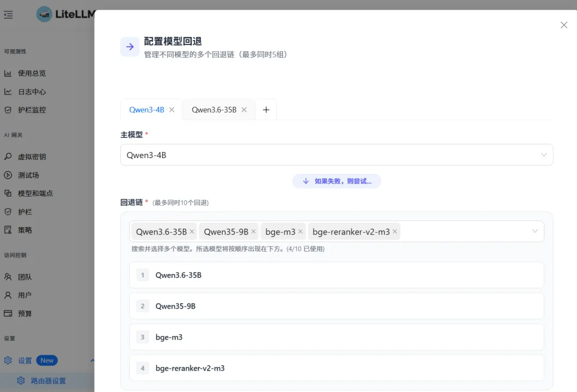This screenshot has height=392, width=577.
Task: Select fallback row 1 Qwen3.6-35B
Action: click(x=337, y=275)
